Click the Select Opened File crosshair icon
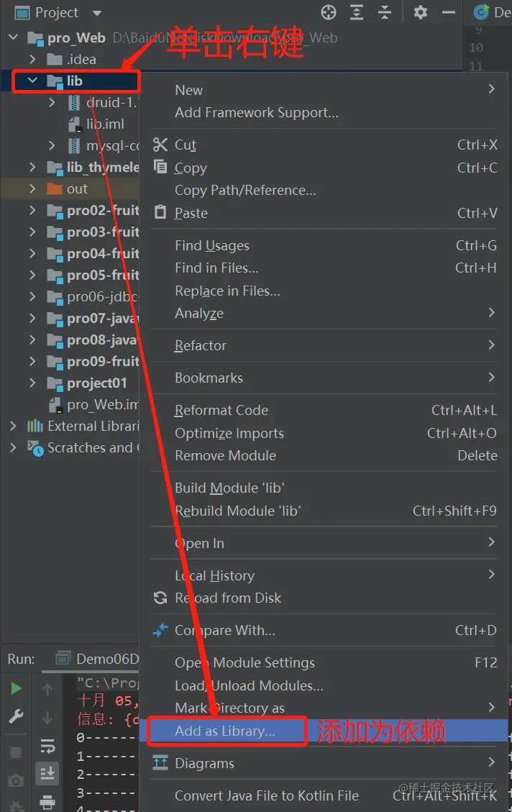512x812 pixels. 328,12
